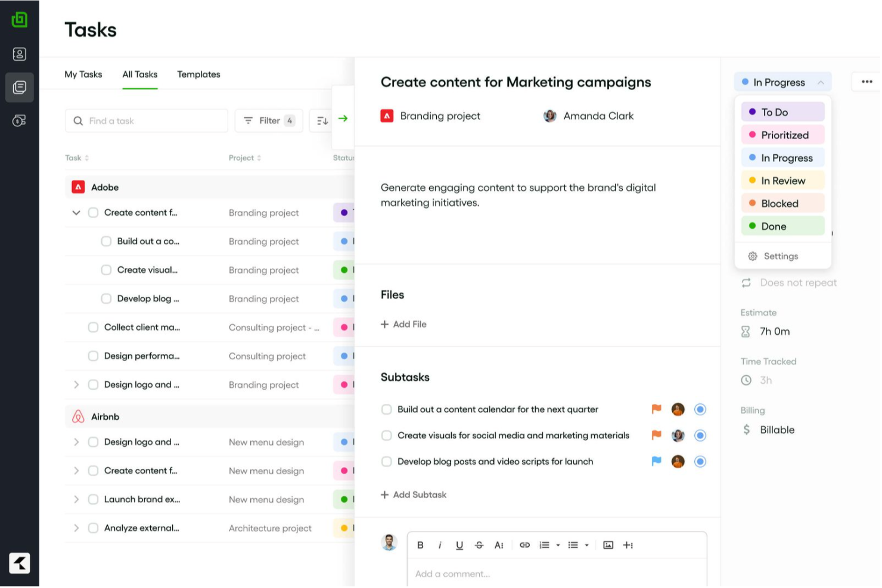Click orange flag on Create visuals subtask
This screenshot has width=882, height=588.
click(656, 435)
